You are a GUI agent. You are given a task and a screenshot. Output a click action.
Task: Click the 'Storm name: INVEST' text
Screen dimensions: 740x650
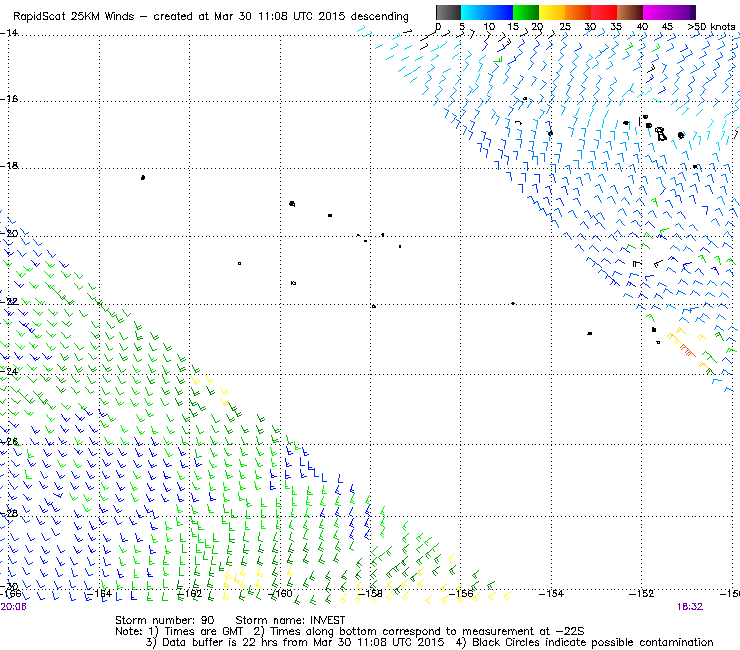click(290, 620)
